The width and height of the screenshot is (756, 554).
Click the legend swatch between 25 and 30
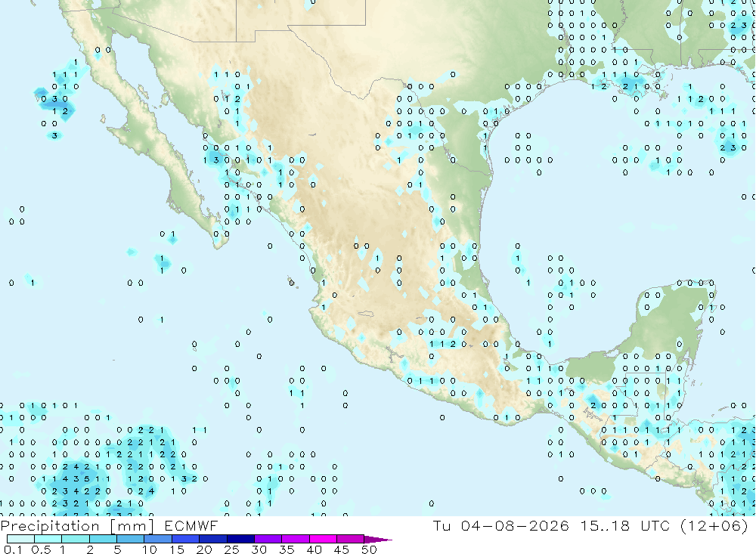(240, 539)
